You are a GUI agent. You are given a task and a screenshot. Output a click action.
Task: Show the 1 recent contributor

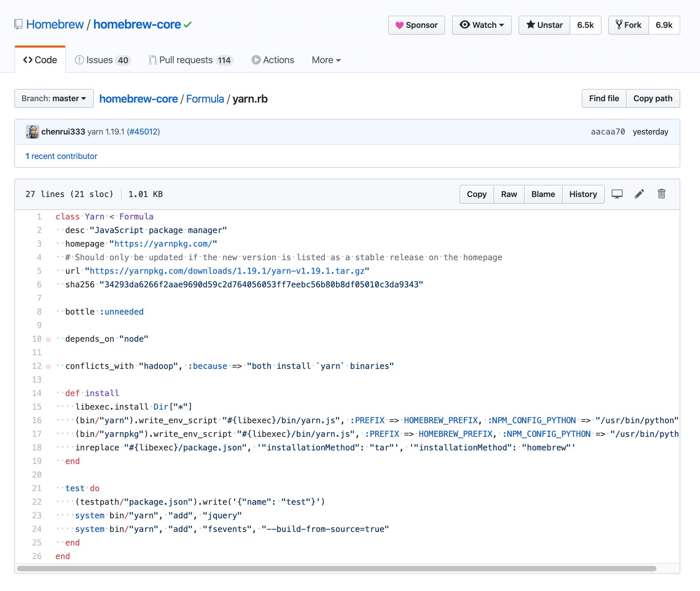[62, 156]
